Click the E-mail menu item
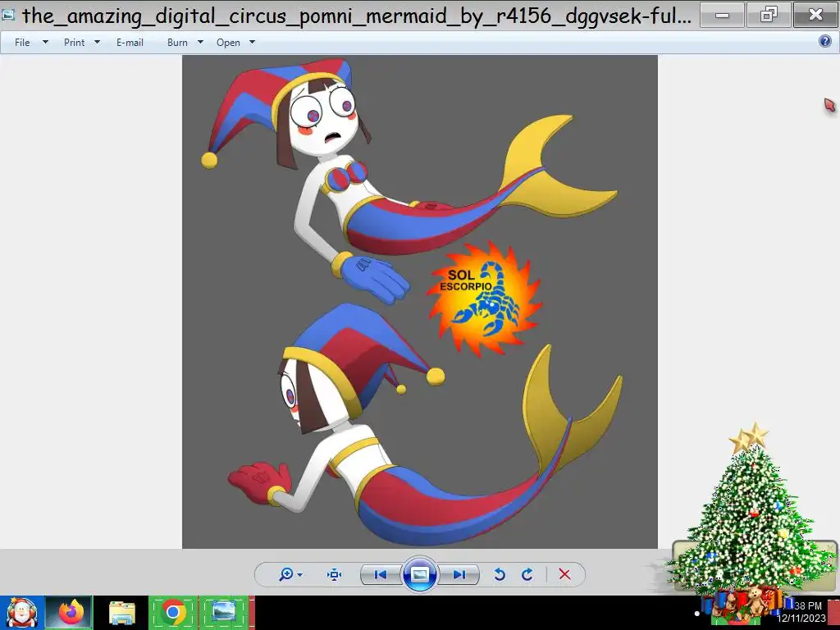This screenshot has height=630, width=840. [x=130, y=43]
